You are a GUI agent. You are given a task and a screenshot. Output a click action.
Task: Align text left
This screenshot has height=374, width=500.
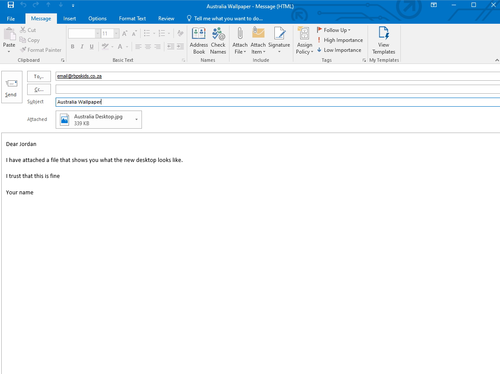[x=138, y=47]
